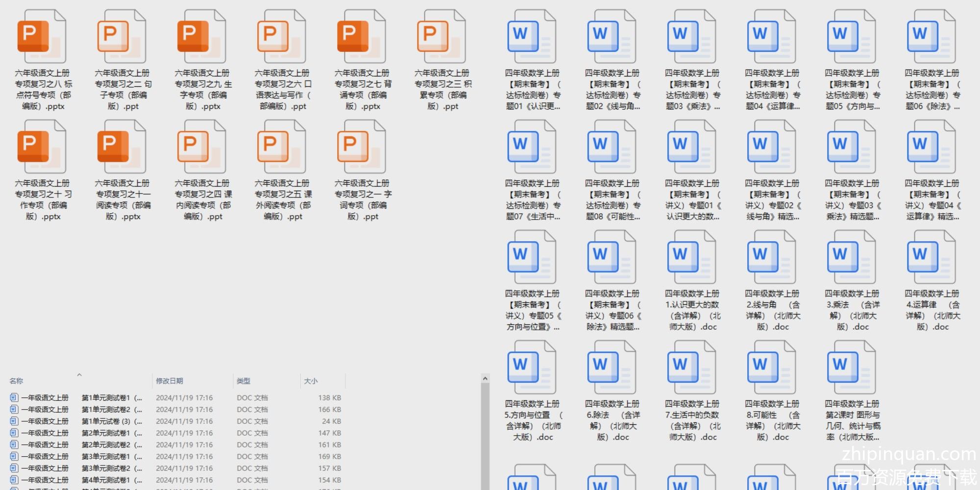Click the PowerPoint icon for 专项复习之七 背诵专项
This screenshot has height=490, width=980.
click(361, 37)
